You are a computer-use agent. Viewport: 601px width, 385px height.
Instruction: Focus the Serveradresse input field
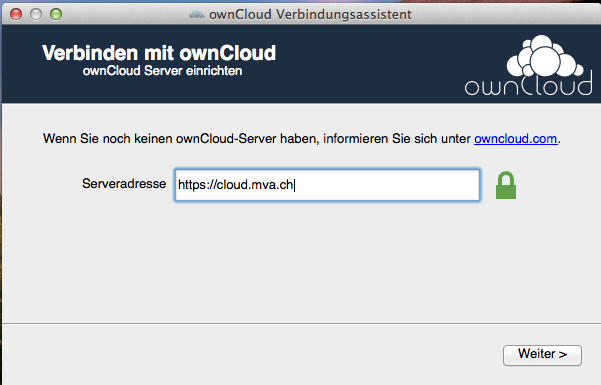(x=327, y=185)
